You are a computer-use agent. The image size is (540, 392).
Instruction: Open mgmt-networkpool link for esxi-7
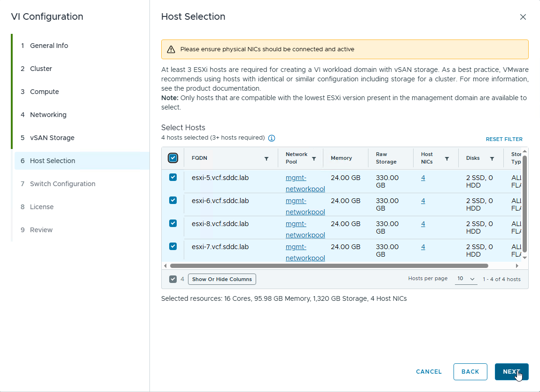click(305, 252)
